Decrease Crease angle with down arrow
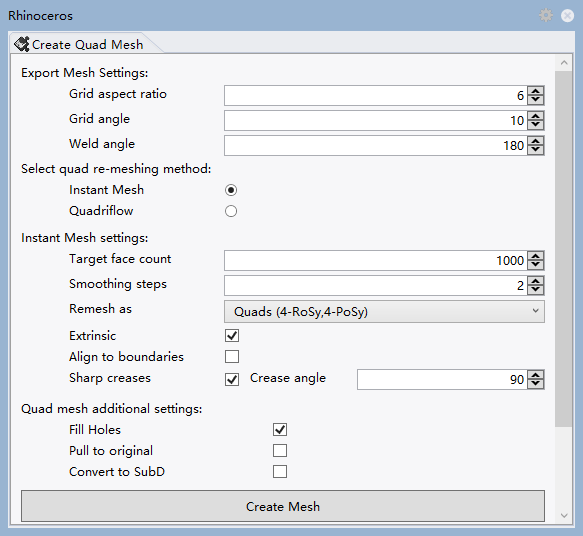This screenshot has width=583, height=536. (535, 384)
